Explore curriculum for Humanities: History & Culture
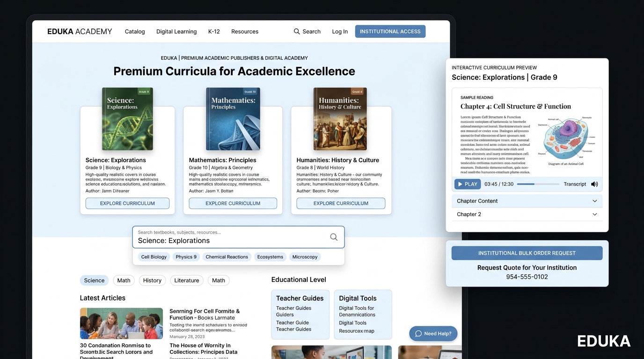 341,203
